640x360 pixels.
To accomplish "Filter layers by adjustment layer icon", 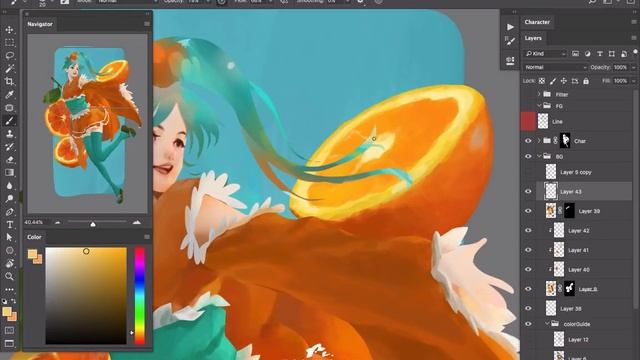I will point(587,53).
